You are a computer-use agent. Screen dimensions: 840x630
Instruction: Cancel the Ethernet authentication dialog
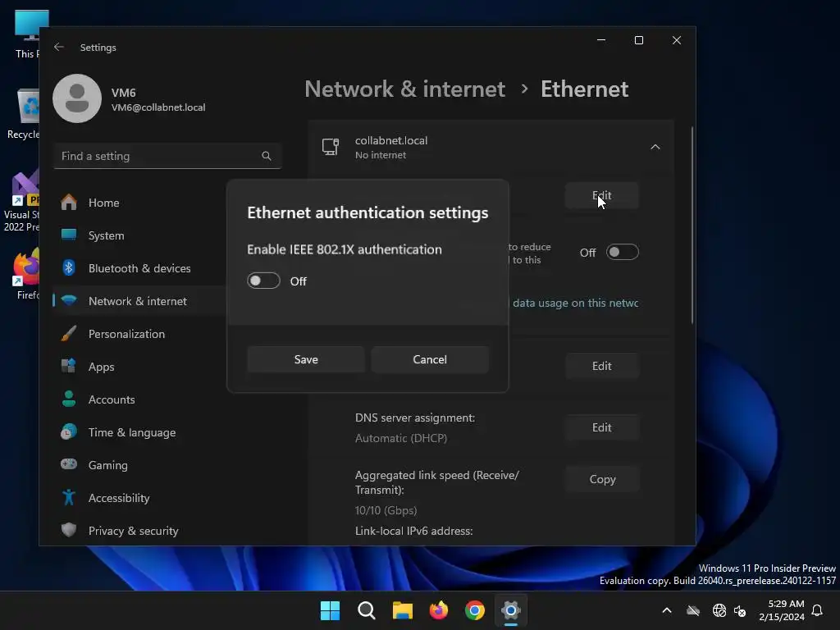pos(430,359)
